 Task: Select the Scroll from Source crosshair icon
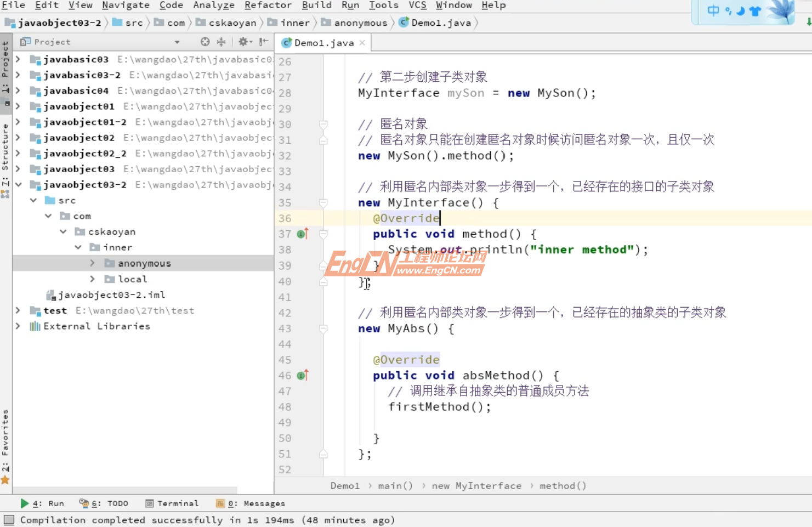click(x=205, y=41)
